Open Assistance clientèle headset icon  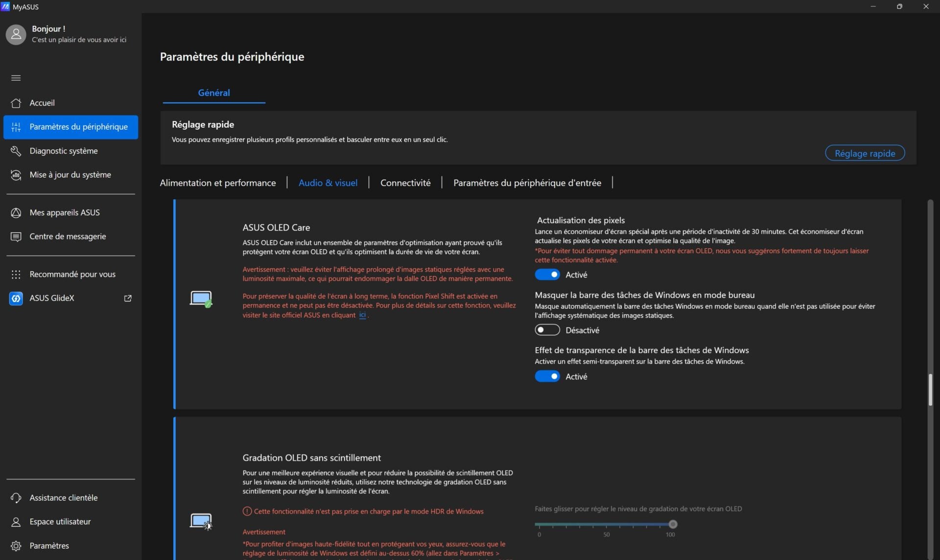point(16,498)
